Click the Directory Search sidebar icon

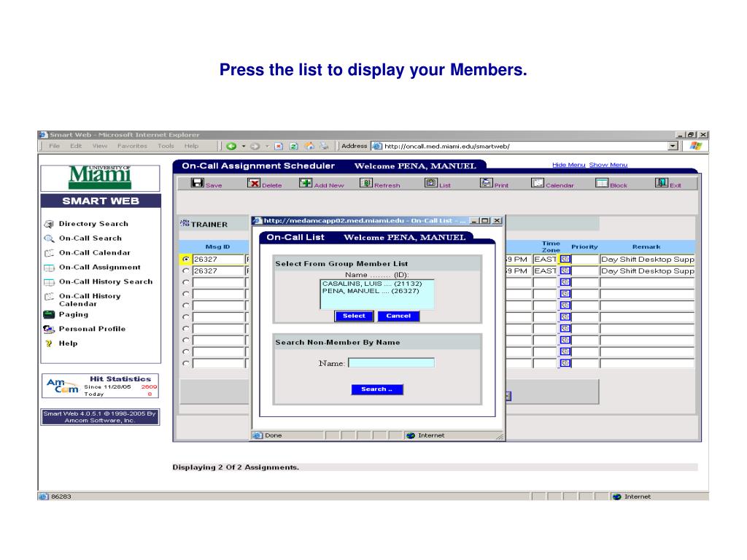pos(49,224)
